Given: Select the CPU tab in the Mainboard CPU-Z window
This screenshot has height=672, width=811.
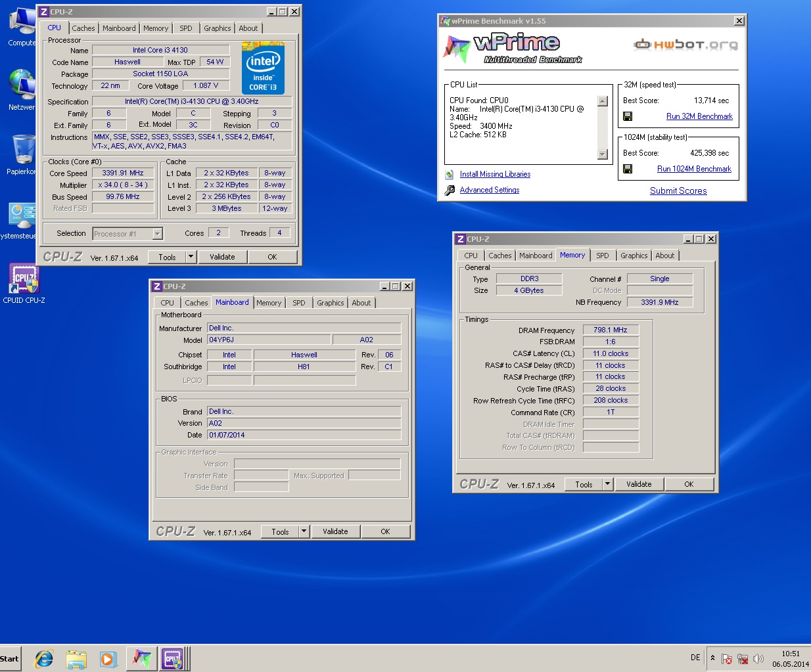Looking at the screenshot, I should pyautogui.click(x=168, y=303).
